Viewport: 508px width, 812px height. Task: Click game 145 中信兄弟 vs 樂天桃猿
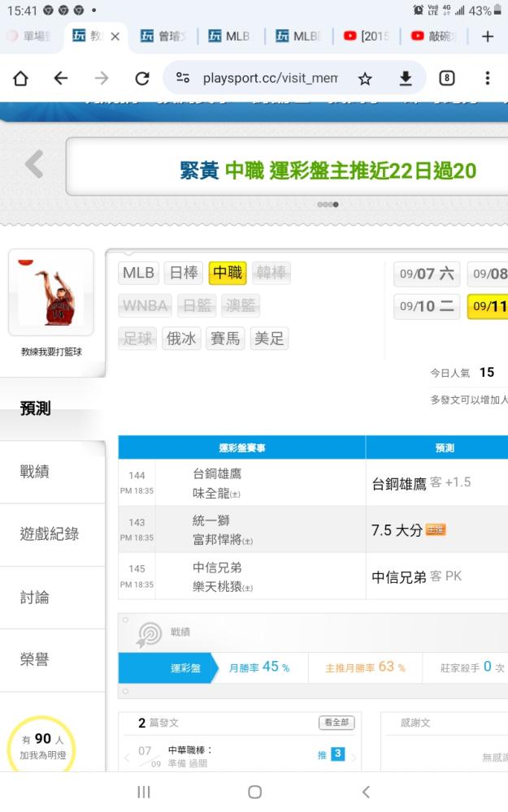click(x=241, y=577)
